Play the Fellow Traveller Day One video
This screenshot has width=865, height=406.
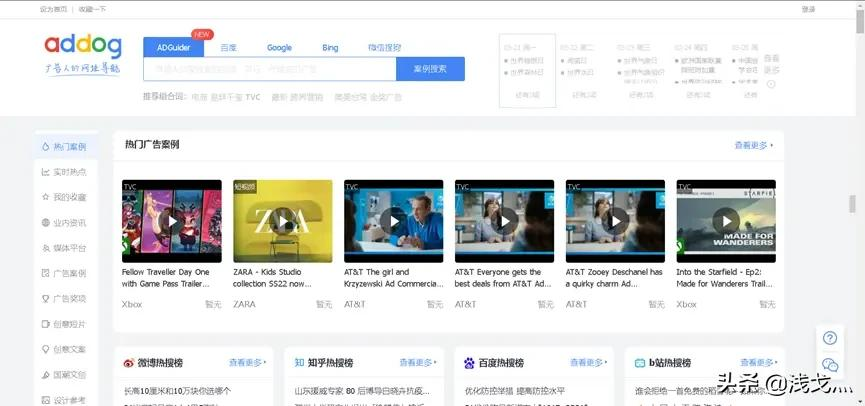(x=172, y=221)
